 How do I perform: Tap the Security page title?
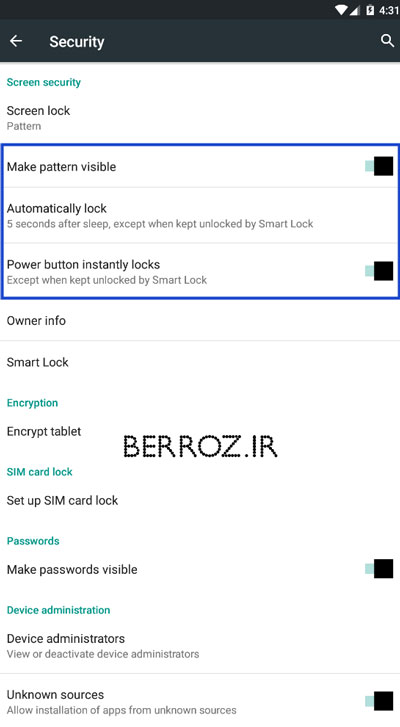tap(77, 42)
